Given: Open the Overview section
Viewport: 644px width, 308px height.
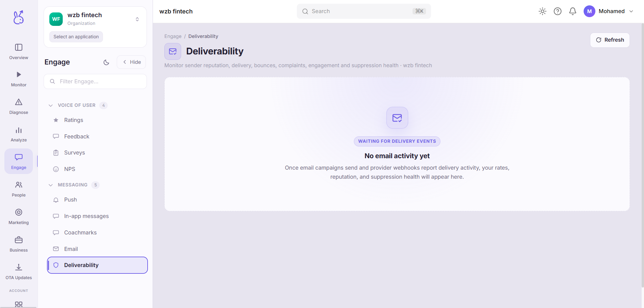Looking at the screenshot, I should (x=19, y=51).
